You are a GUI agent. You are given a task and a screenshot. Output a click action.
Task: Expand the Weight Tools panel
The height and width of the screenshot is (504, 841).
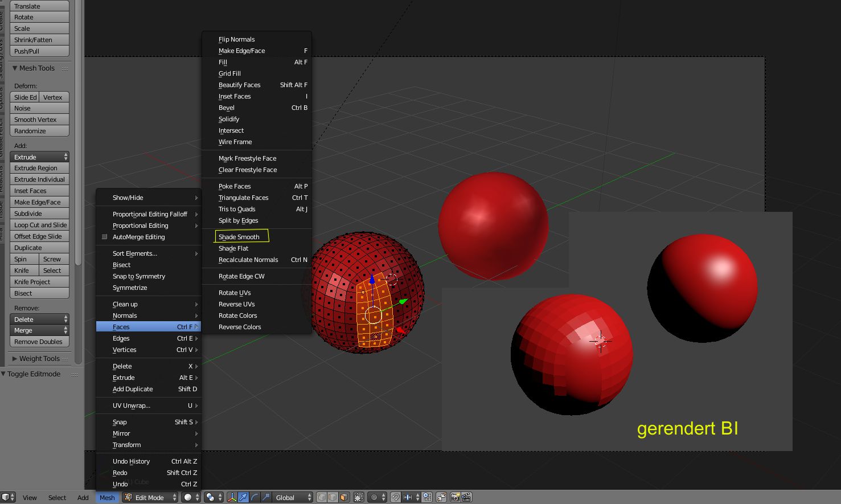click(39, 358)
